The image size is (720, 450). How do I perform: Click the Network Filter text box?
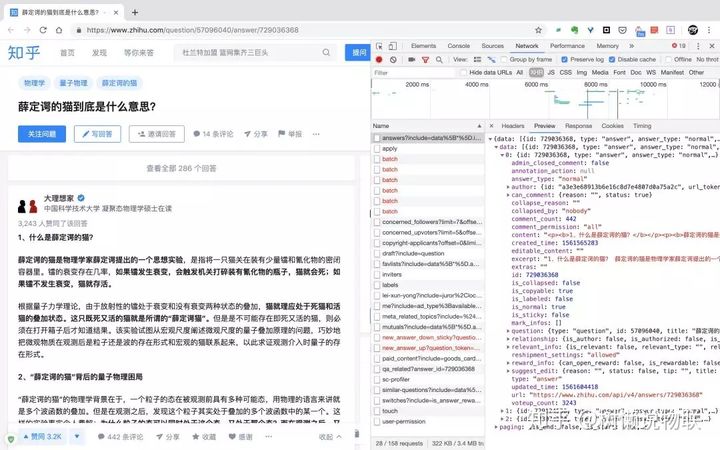point(413,73)
